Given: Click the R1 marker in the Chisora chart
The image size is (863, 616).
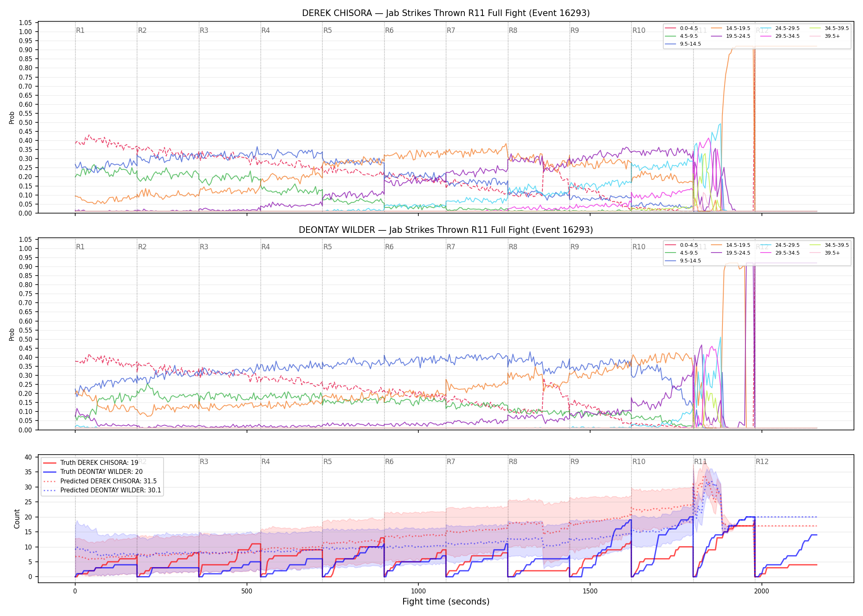Looking at the screenshot, I should 80,30.
